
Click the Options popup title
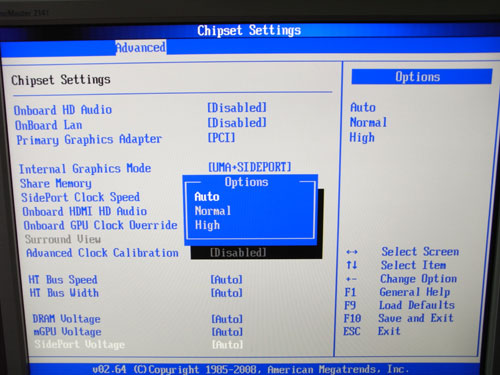pos(246,182)
